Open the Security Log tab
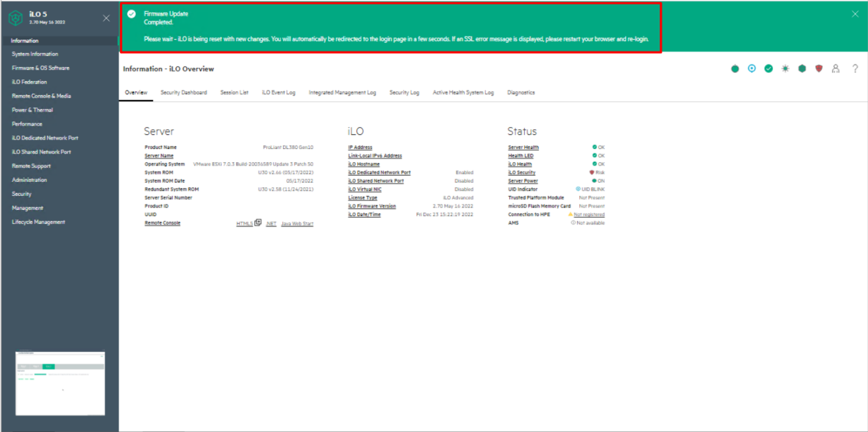 coord(404,93)
